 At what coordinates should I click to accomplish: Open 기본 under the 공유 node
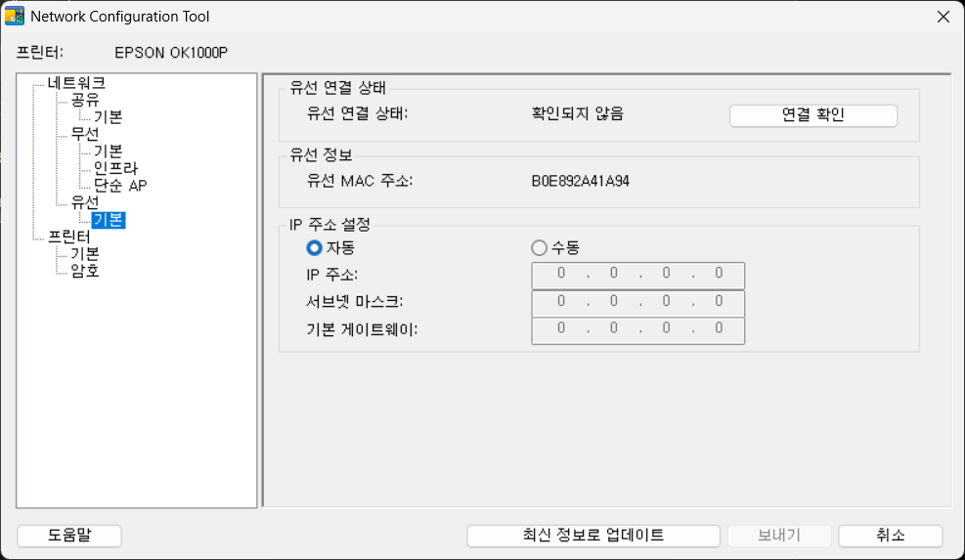click(109, 117)
